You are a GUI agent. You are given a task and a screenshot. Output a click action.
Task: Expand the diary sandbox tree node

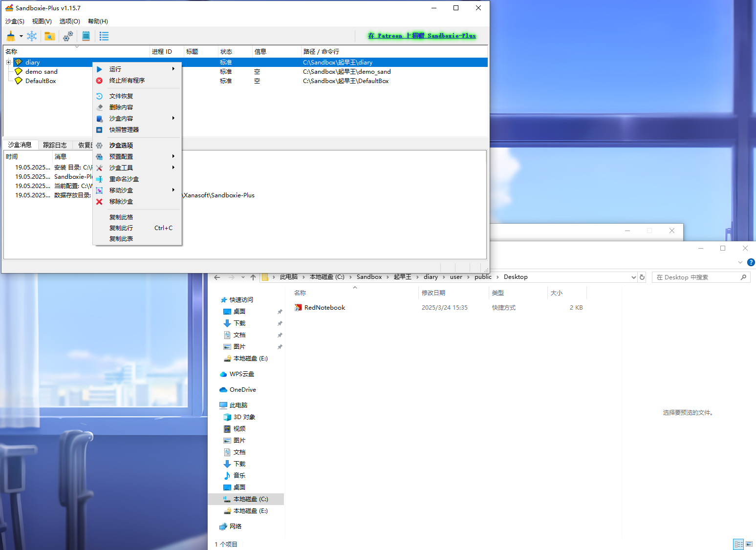click(x=8, y=62)
